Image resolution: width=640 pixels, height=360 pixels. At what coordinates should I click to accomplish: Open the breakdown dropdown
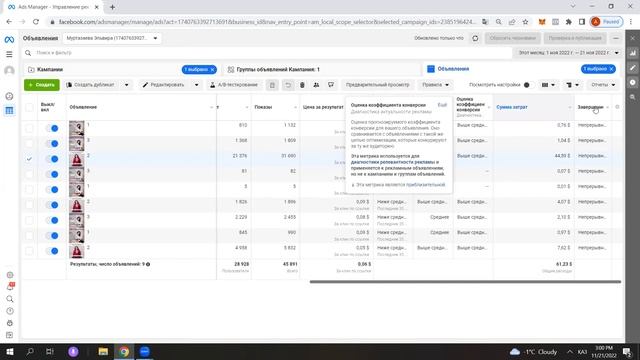(x=572, y=85)
